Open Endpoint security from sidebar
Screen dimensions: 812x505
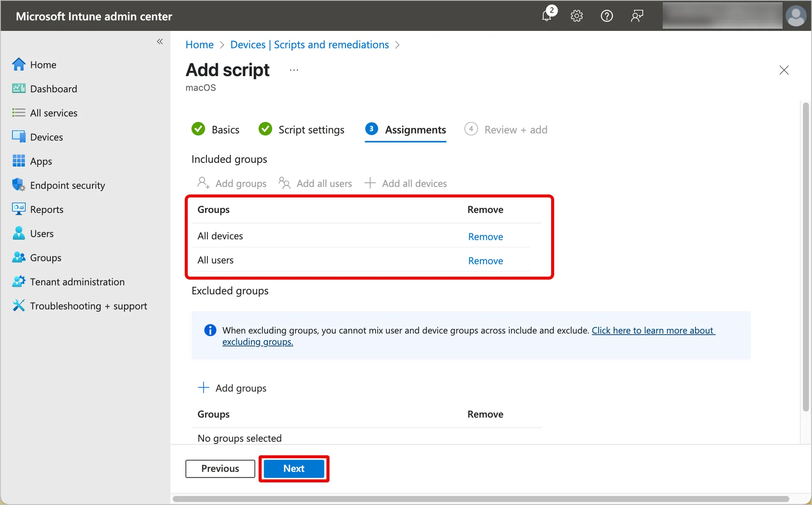[67, 185]
